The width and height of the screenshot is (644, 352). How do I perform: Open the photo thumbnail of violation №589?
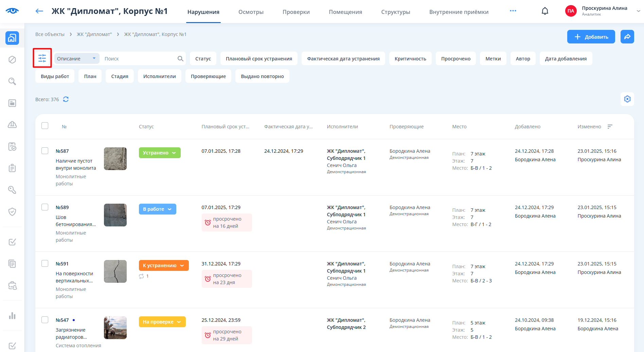pyautogui.click(x=115, y=215)
